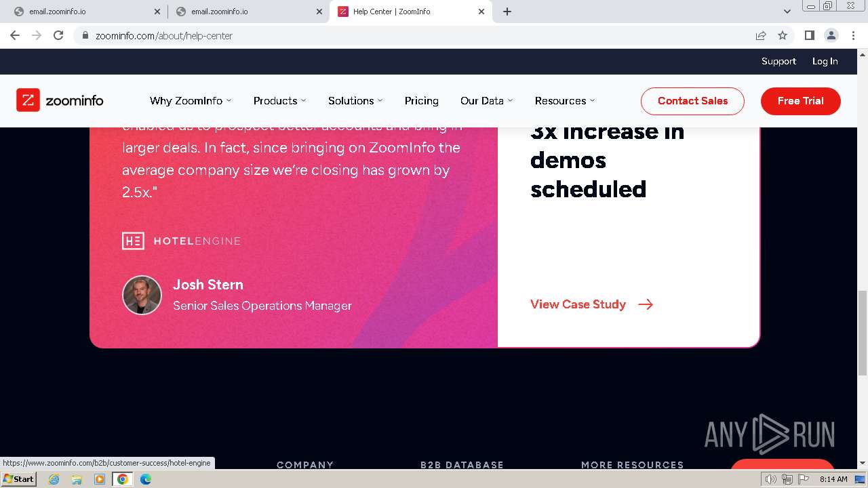Screen dimensions: 868x488
Task: Reload the current page
Action: coord(58,35)
